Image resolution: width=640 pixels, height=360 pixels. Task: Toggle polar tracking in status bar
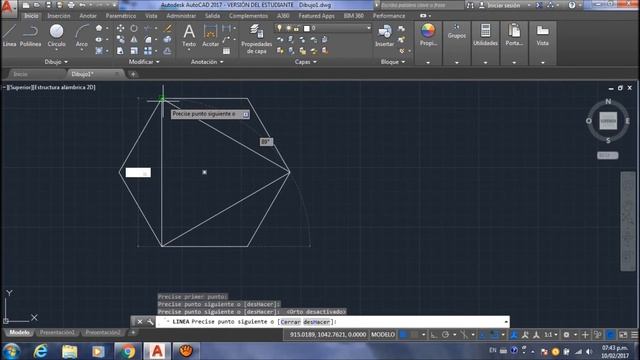tap(445, 335)
